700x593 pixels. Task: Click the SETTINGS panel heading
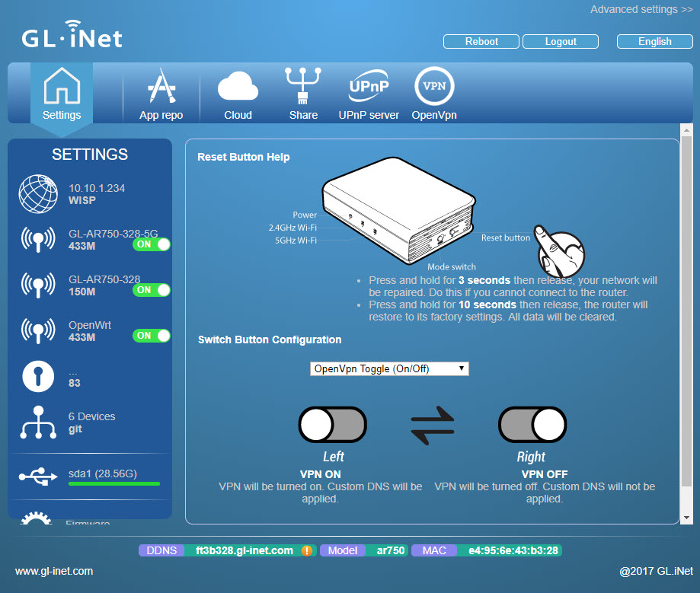[90, 155]
